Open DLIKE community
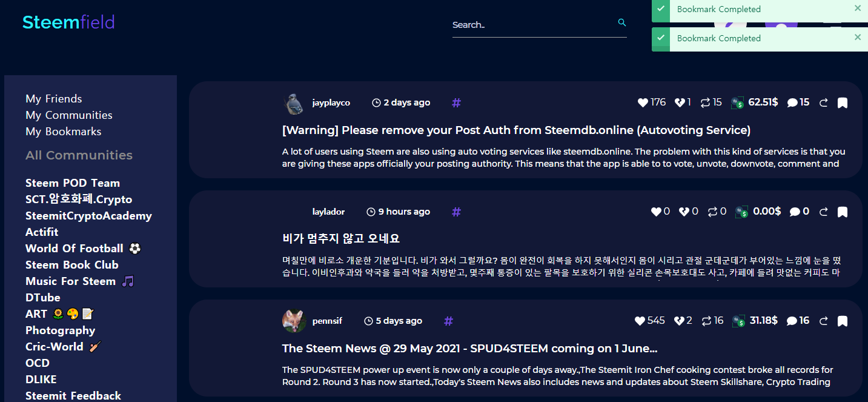 [41, 380]
